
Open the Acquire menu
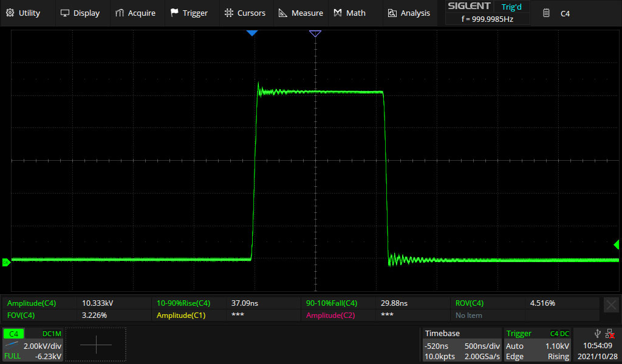click(x=135, y=13)
